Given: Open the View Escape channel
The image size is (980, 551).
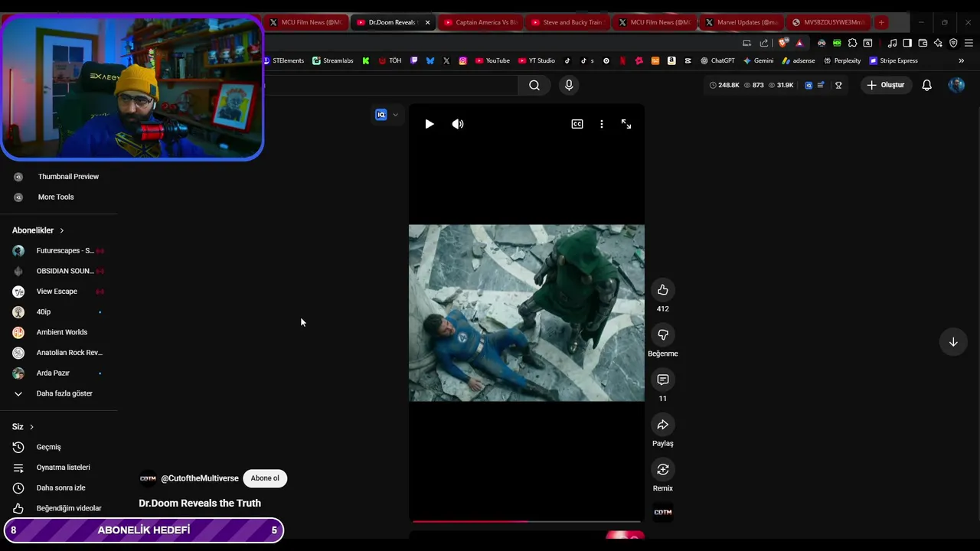Looking at the screenshot, I should 58,292.
